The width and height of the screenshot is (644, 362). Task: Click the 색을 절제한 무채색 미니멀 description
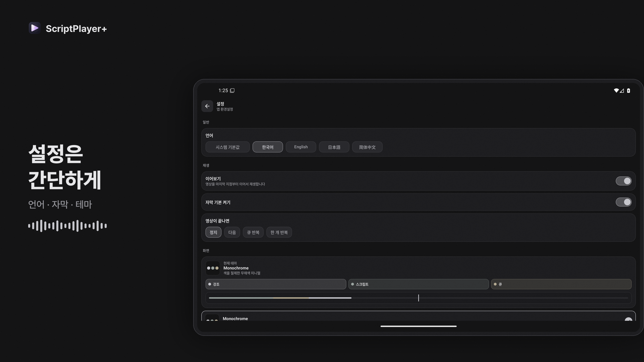point(242,273)
